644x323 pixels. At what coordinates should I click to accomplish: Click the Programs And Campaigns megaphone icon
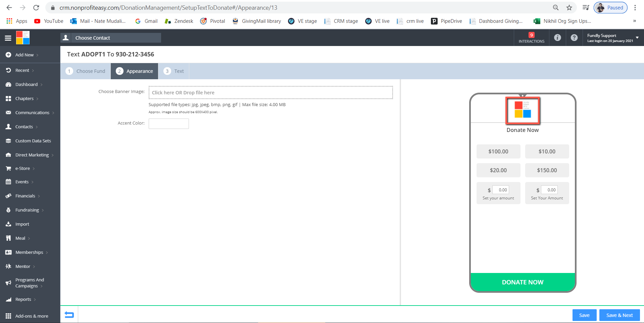(8, 283)
